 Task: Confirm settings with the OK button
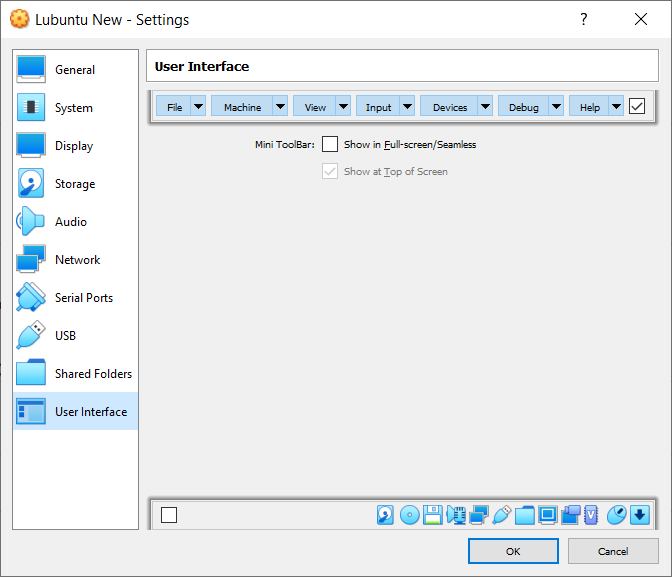tap(513, 551)
